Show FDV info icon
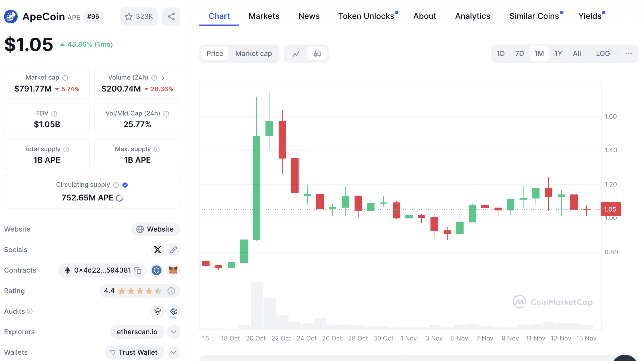The height and width of the screenshot is (361, 644). [54, 113]
